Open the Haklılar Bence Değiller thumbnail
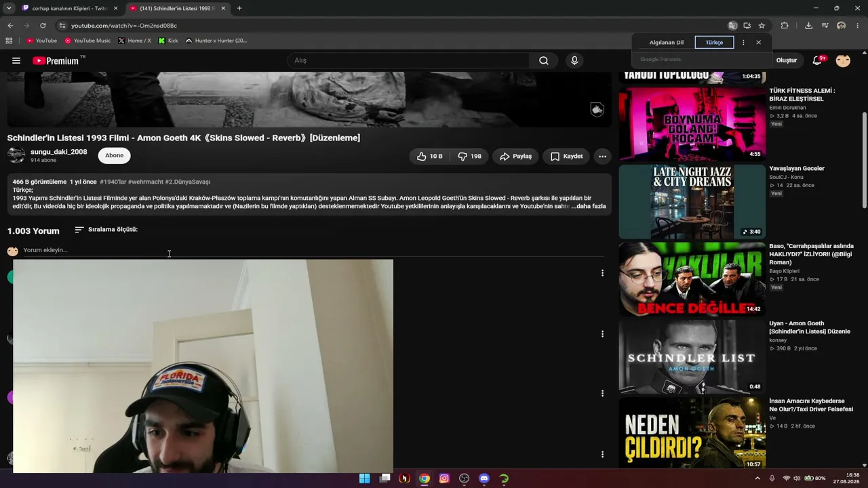Image resolution: width=868 pixels, height=488 pixels. (692, 279)
